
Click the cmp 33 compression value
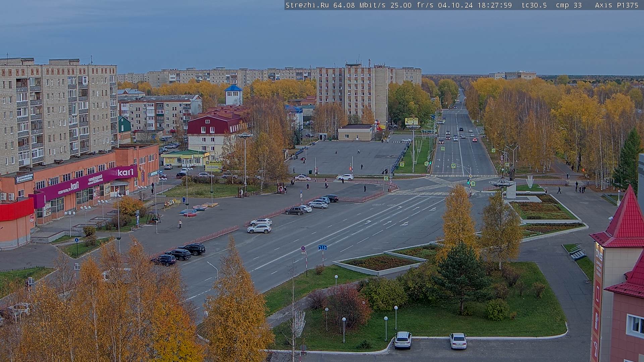click(x=568, y=5)
